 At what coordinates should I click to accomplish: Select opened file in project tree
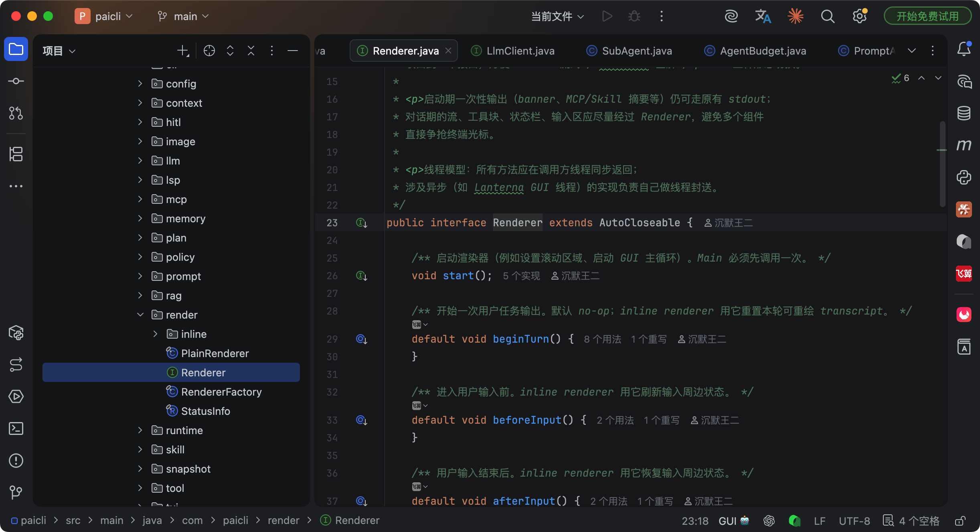tap(209, 51)
